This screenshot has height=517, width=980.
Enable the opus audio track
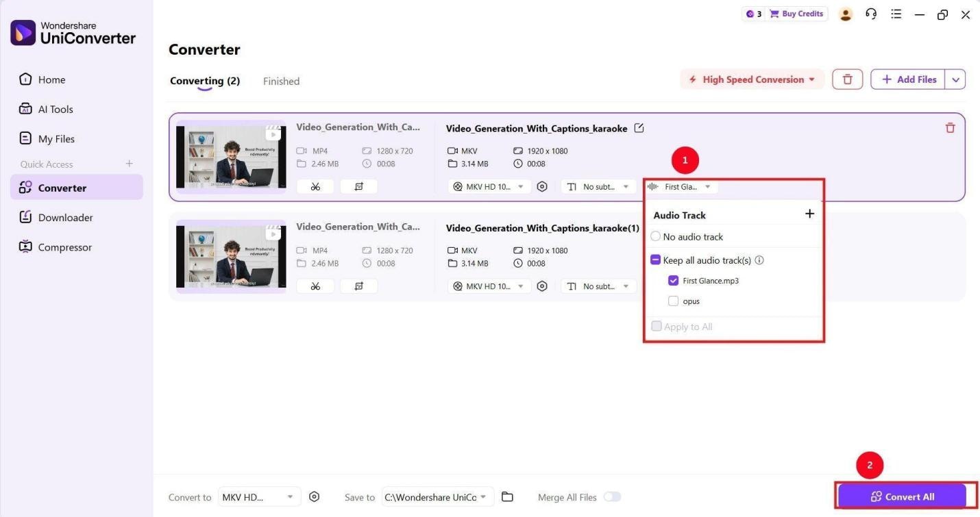[x=673, y=301]
